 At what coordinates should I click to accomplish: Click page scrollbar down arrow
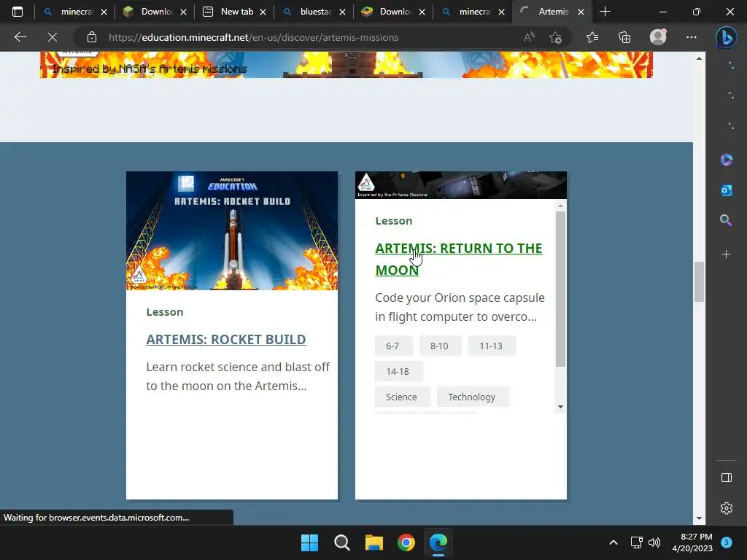point(699,518)
